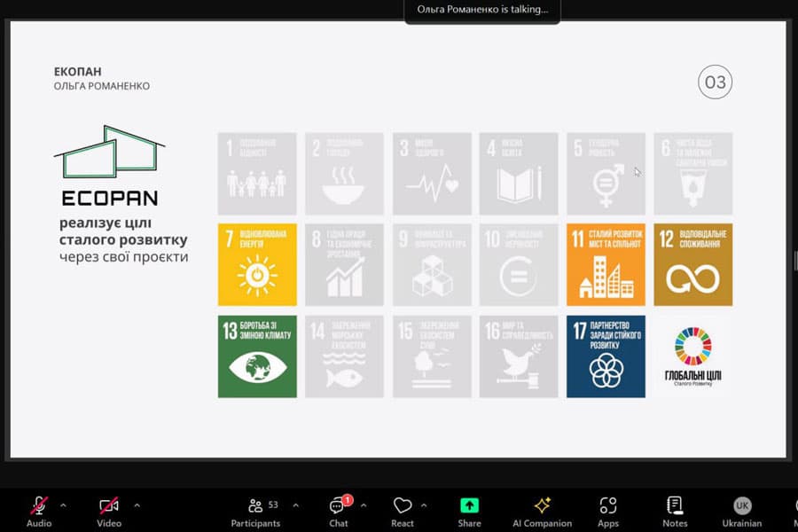
Task: Click greyed goal 8 economic growth tile
Action: [x=344, y=265]
